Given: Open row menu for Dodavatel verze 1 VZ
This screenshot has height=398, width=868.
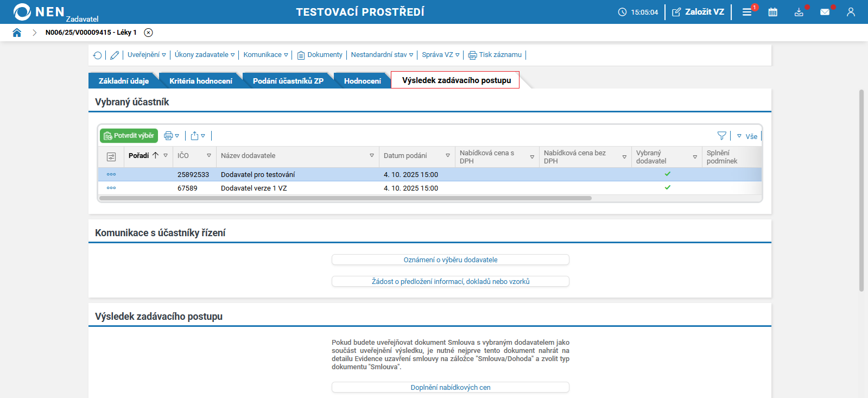Looking at the screenshot, I should point(111,188).
